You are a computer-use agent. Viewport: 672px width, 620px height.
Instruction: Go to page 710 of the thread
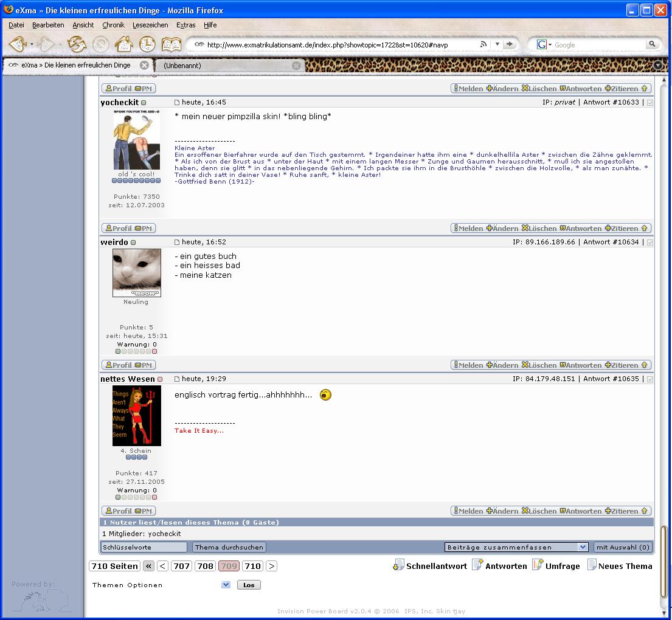(252, 566)
